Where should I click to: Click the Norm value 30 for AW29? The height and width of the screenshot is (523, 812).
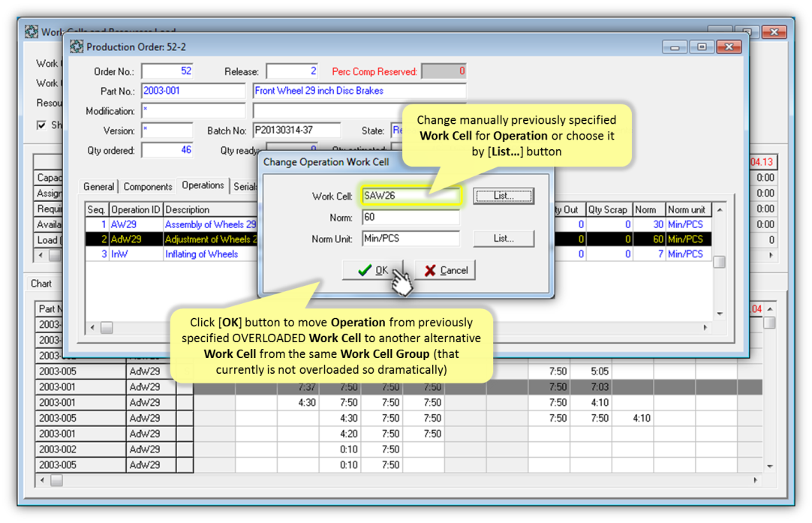pos(649,225)
